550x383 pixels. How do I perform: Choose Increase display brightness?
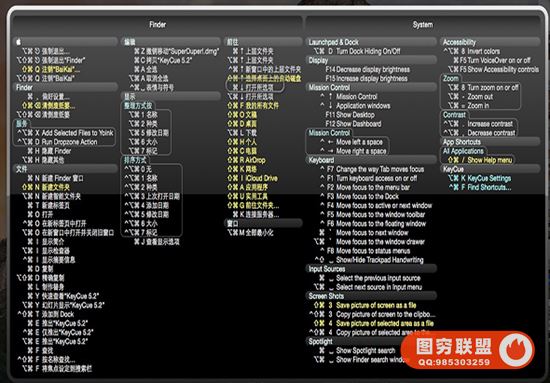click(x=367, y=79)
